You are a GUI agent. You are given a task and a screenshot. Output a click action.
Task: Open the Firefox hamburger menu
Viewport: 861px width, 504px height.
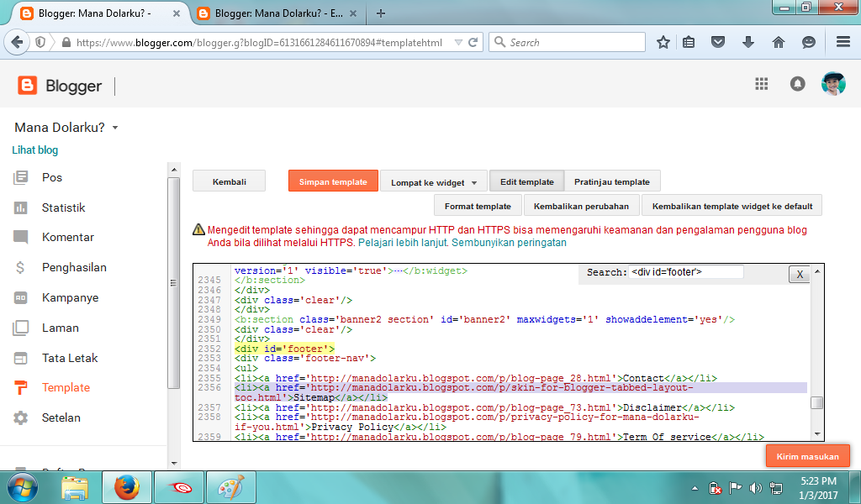click(x=843, y=42)
